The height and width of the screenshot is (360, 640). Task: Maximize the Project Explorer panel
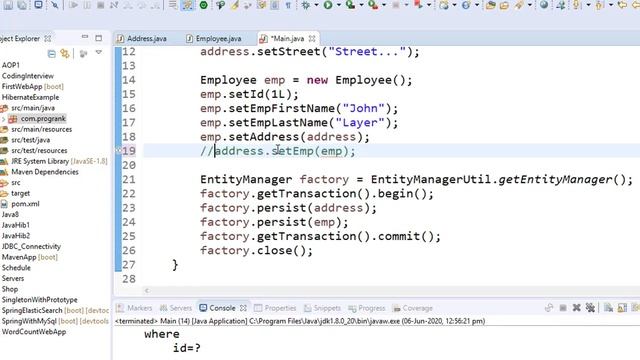pos(99,38)
